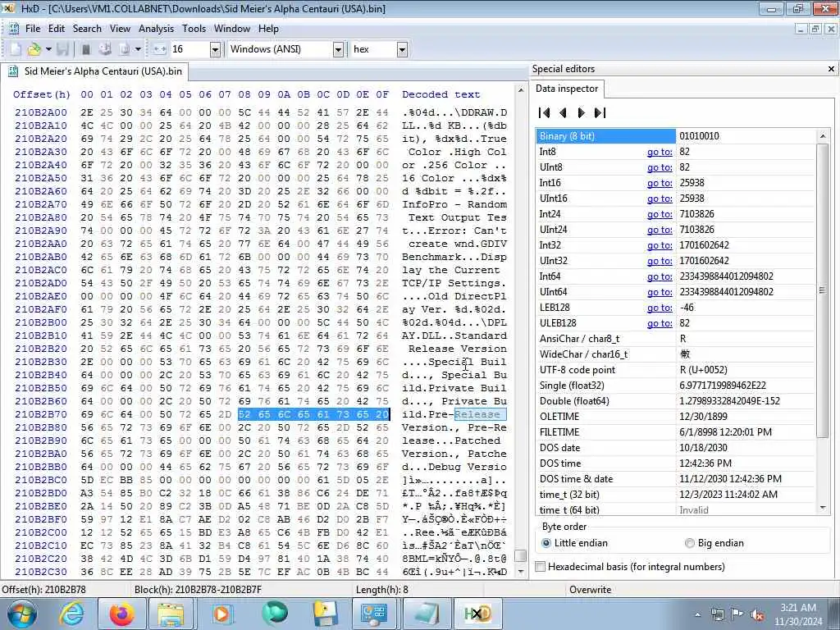840x630 pixels.
Task: Launch Internet Explorer from taskbar
Action: (x=71, y=614)
